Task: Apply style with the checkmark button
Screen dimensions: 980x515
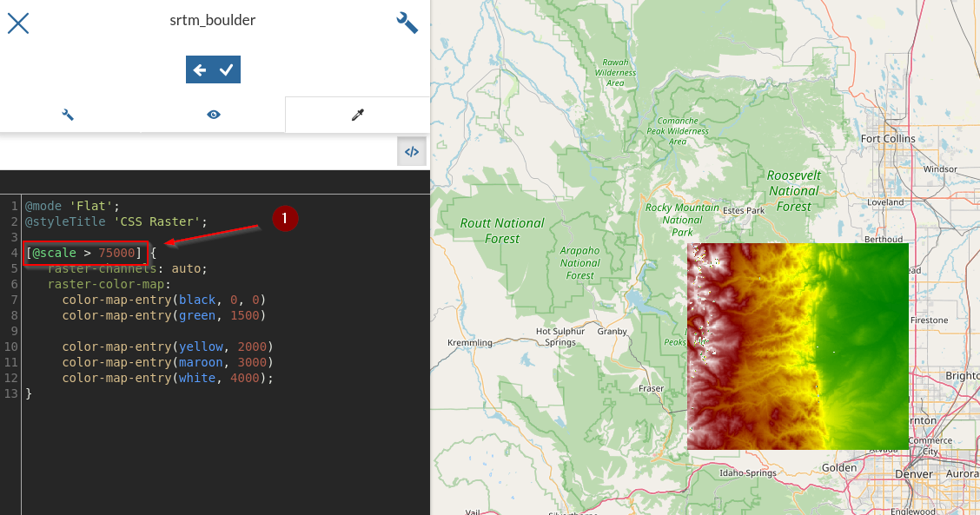Action: [x=226, y=70]
